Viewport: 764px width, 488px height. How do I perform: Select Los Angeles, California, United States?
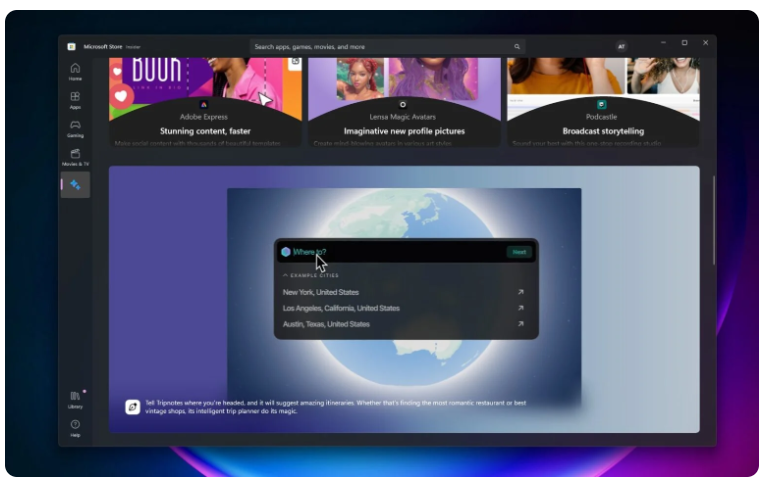(341, 309)
